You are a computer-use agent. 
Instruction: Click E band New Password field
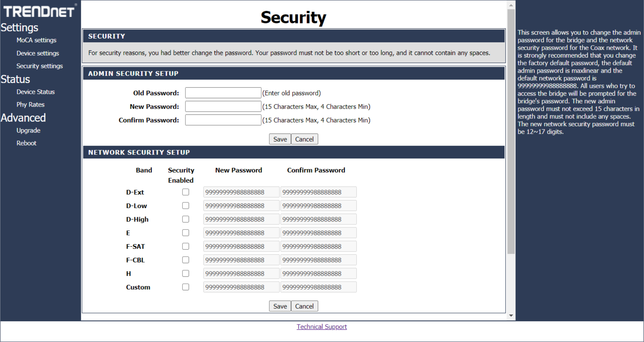pyautogui.click(x=241, y=233)
